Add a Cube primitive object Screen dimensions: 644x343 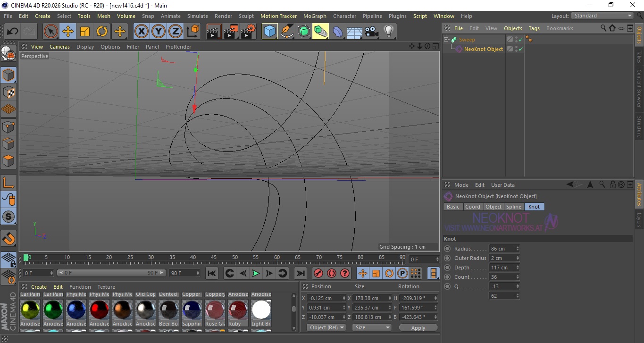click(x=269, y=32)
